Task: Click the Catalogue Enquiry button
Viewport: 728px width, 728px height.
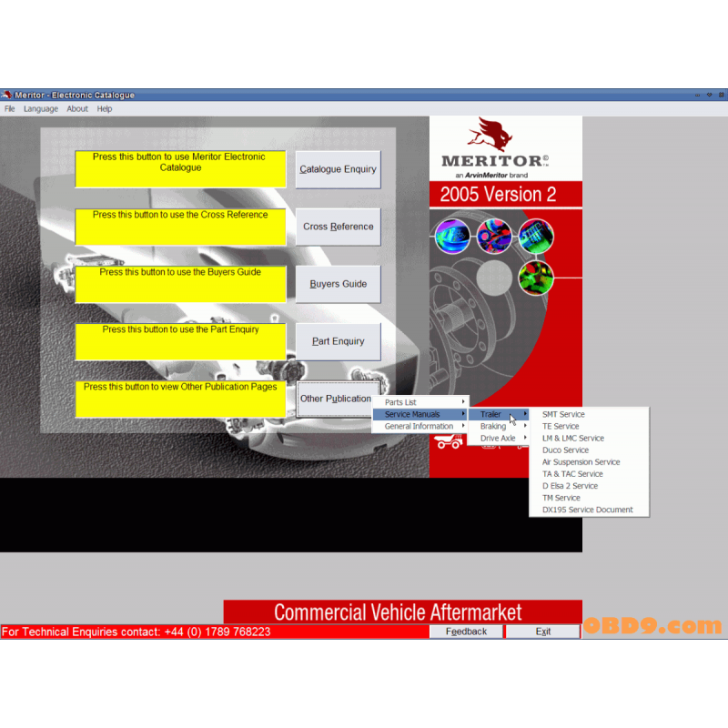Action: 338,169
